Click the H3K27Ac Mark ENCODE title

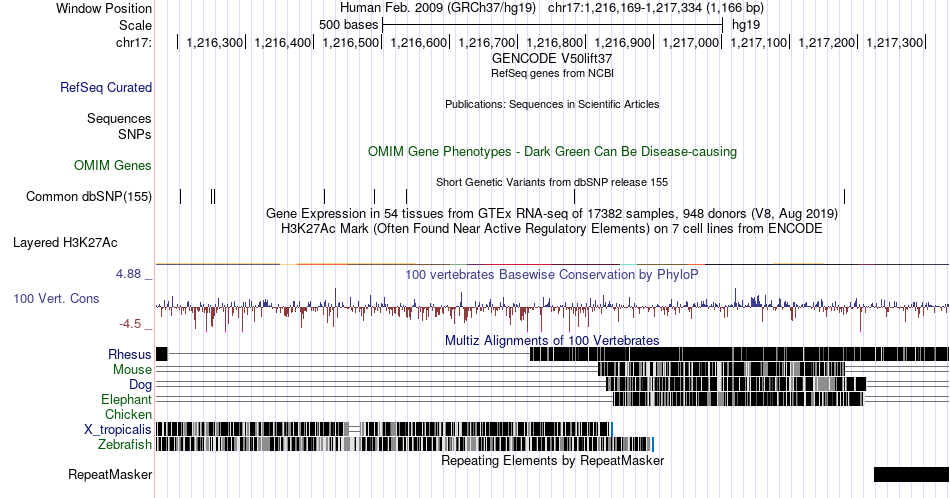[x=552, y=229]
